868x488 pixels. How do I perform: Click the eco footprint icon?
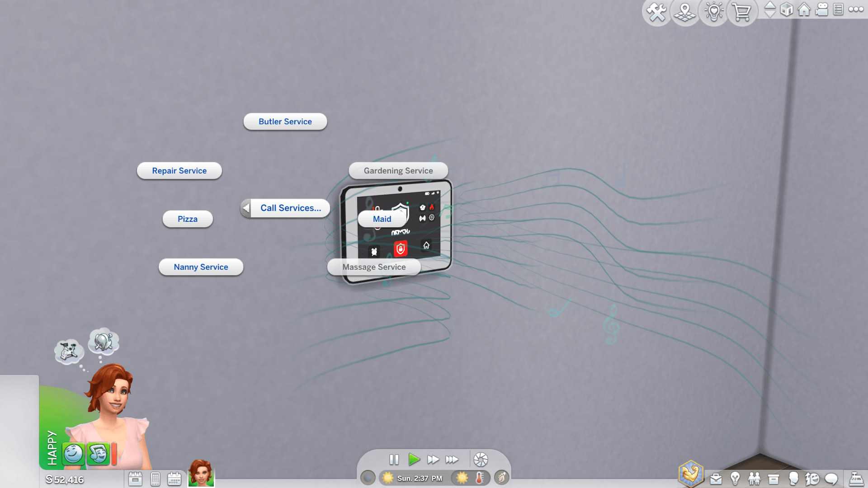[501, 478]
